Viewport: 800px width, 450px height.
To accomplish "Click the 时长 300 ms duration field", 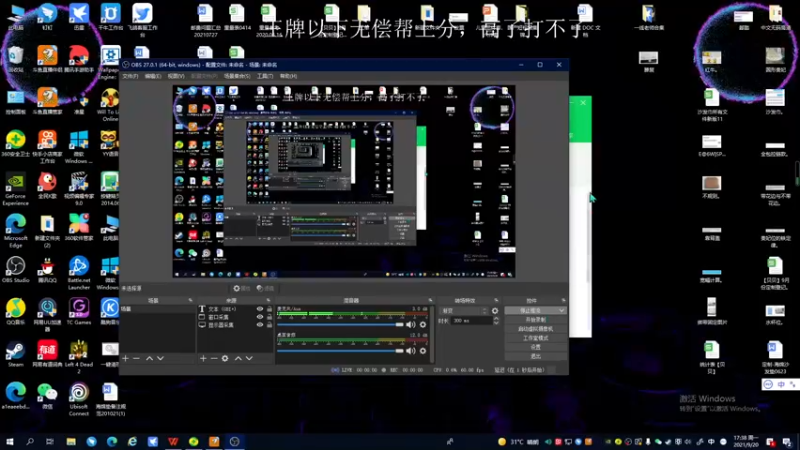I will click(471, 321).
